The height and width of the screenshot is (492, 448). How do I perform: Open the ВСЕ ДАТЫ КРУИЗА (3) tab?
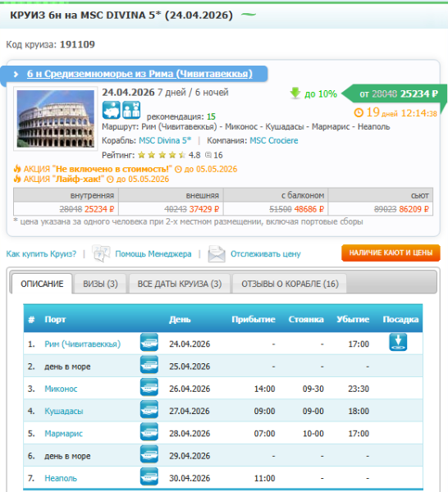(180, 284)
